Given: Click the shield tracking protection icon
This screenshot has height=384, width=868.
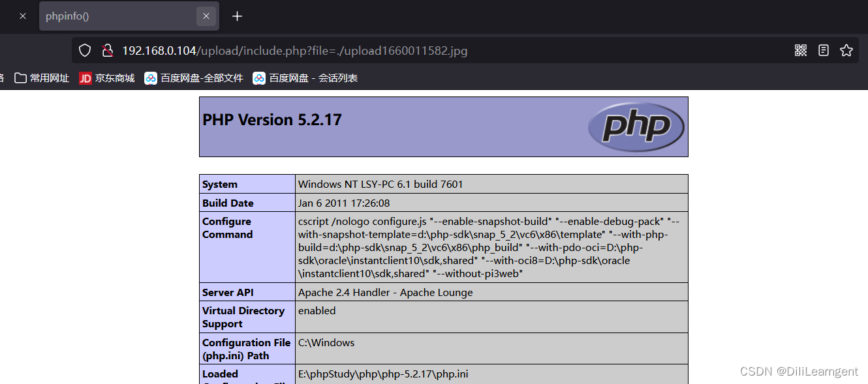Looking at the screenshot, I should pos(85,50).
